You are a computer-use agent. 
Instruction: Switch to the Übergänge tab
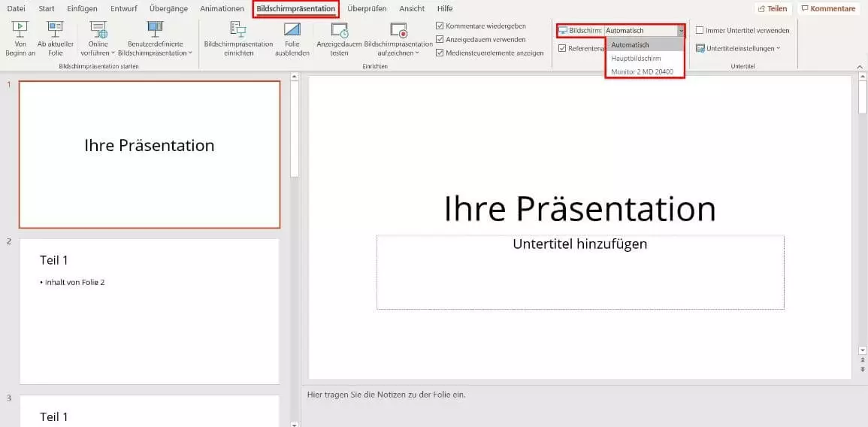[168, 8]
